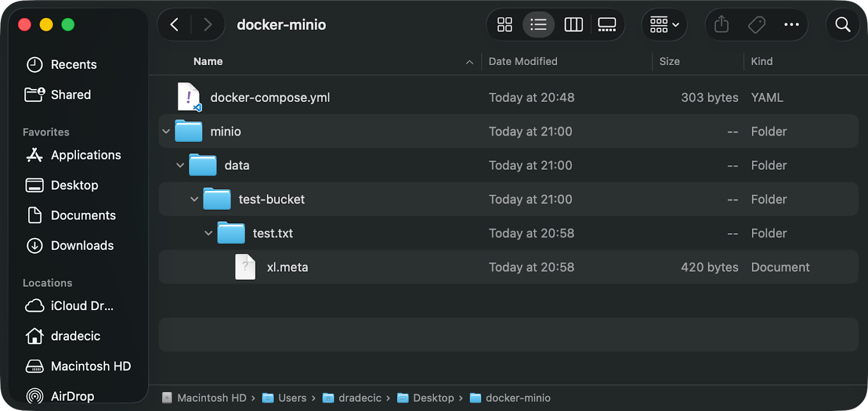Open Applications in the sidebar
Image resolution: width=868 pixels, height=411 pixels.
pos(73,155)
